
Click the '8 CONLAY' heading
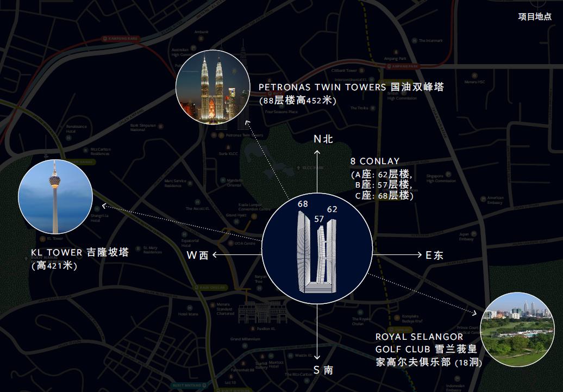tap(375, 161)
